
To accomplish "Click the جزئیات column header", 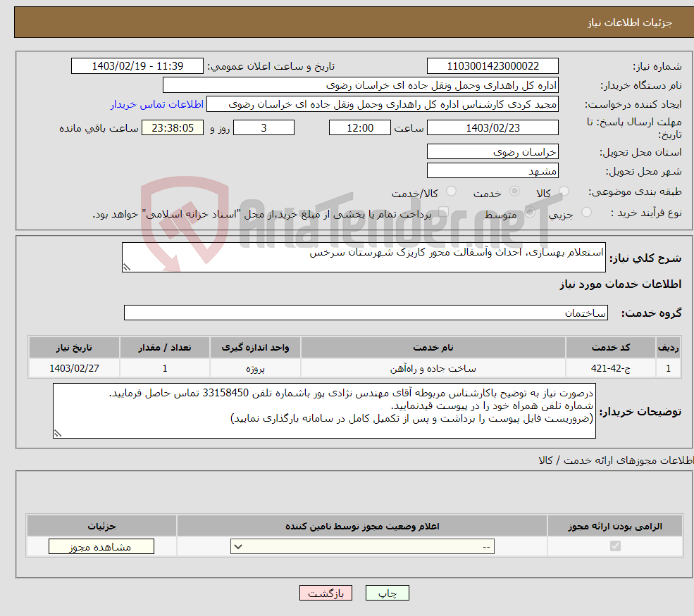I will (101, 526).
